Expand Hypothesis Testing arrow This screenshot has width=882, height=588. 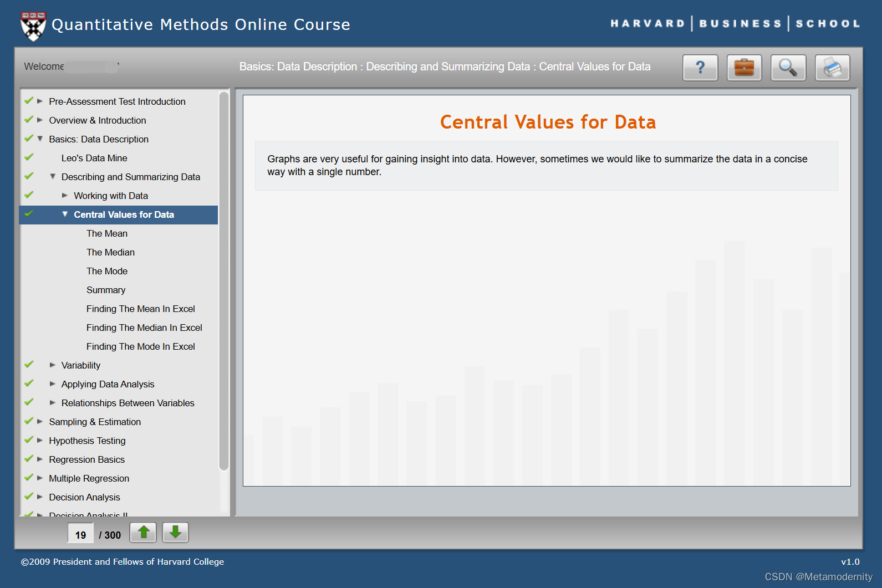(x=40, y=441)
